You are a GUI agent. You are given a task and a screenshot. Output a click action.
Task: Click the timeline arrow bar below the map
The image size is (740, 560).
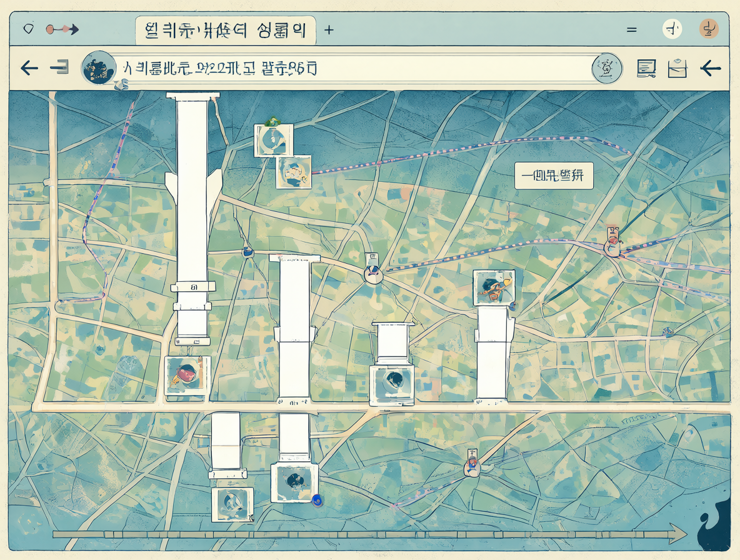[x=369, y=534]
